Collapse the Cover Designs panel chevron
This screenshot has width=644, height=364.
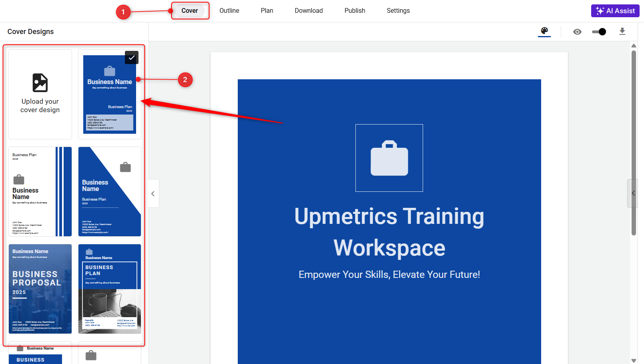coord(153,193)
